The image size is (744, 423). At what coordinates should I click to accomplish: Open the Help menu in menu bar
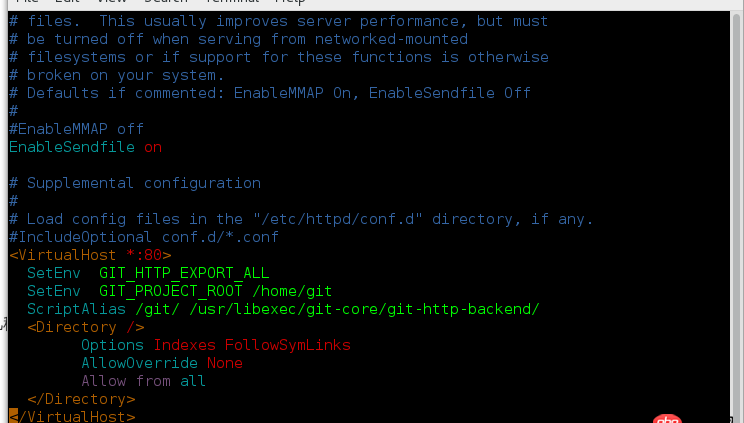(x=290, y=1)
